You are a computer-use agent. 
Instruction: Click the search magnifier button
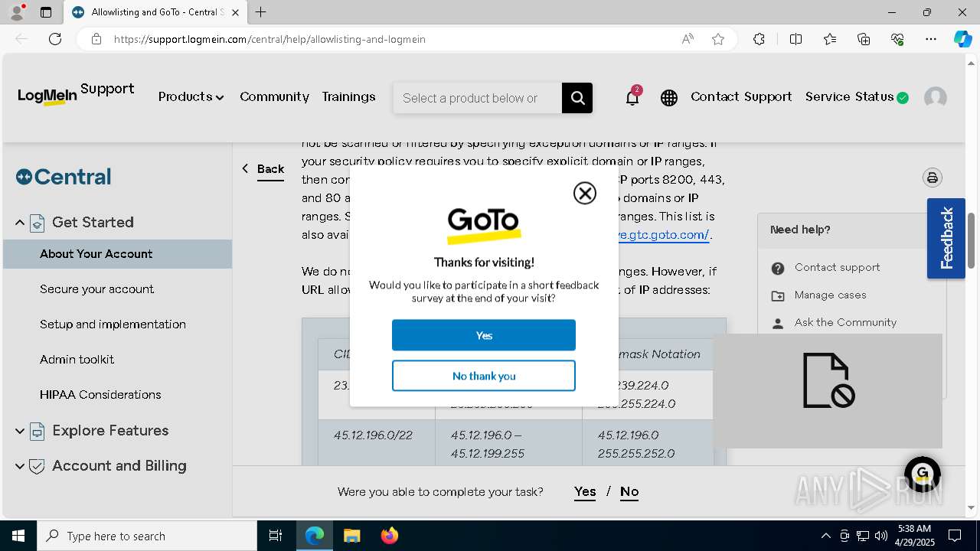point(577,98)
